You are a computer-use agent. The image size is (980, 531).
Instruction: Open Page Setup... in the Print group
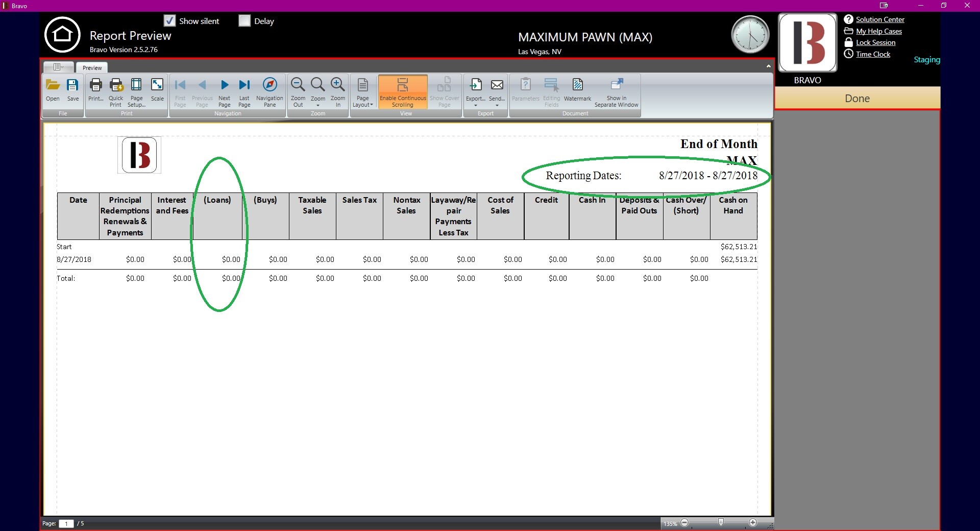click(136, 92)
